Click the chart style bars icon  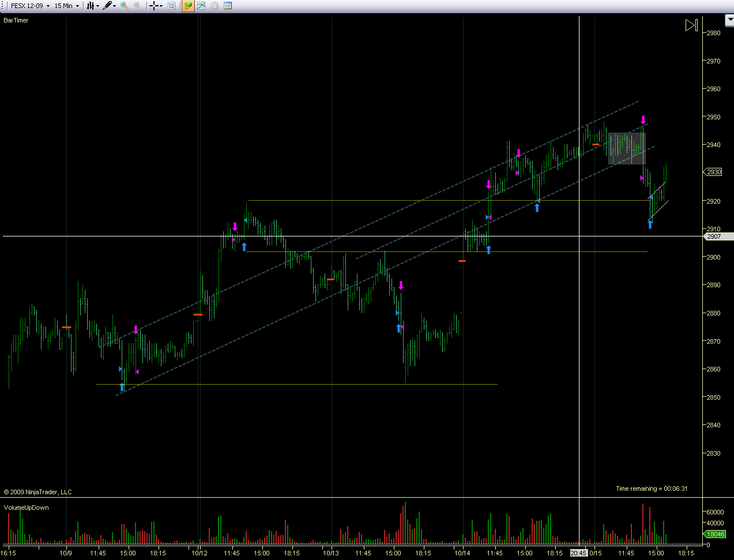tap(91, 6)
